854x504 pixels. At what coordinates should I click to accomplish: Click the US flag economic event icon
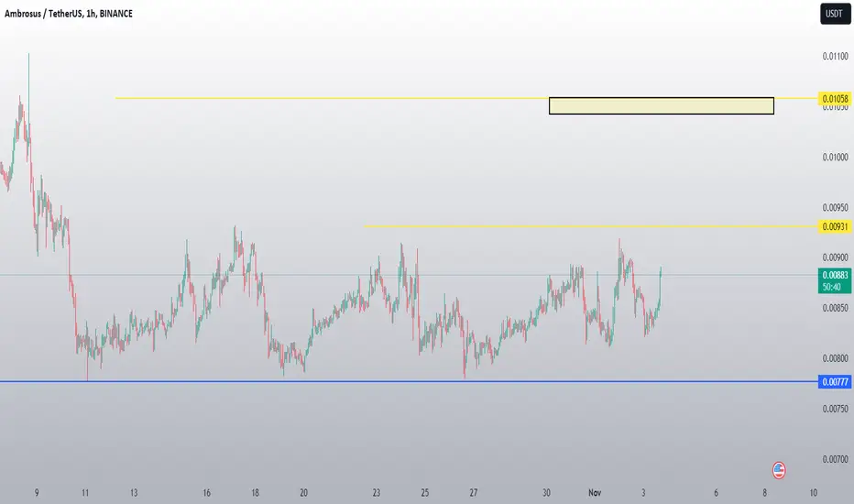click(779, 470)
